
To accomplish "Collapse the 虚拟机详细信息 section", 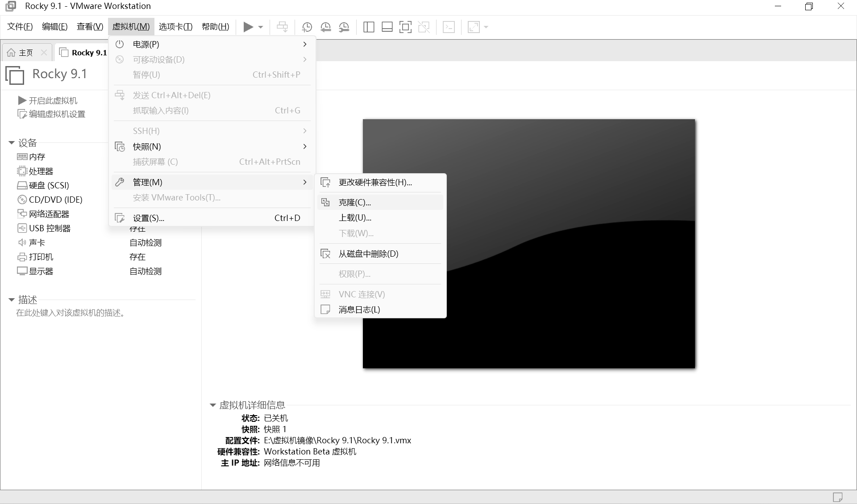I will (213, 405).
